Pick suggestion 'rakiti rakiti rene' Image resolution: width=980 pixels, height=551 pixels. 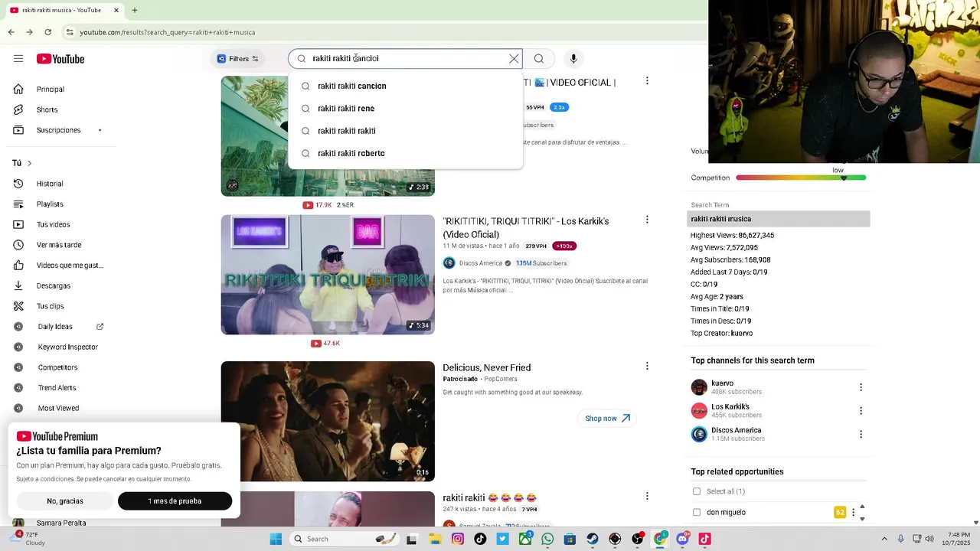pyautogui.click(x=406, y=109)
